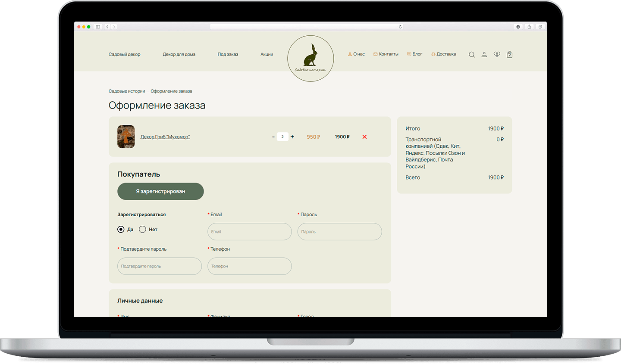621x364 pixels.
Task: Open the shopping cart bag icon
Action: 509,55
